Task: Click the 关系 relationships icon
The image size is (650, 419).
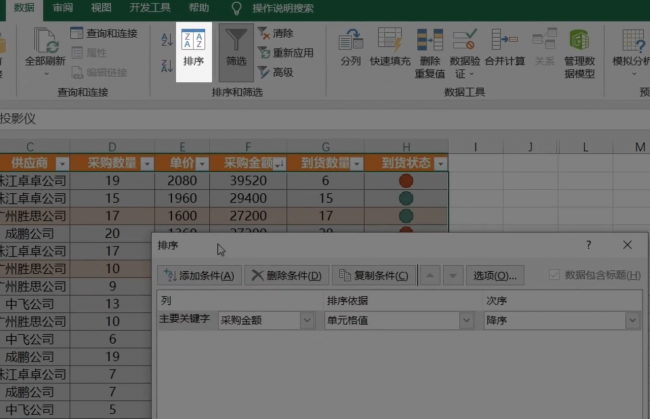Action: [544, 40]
